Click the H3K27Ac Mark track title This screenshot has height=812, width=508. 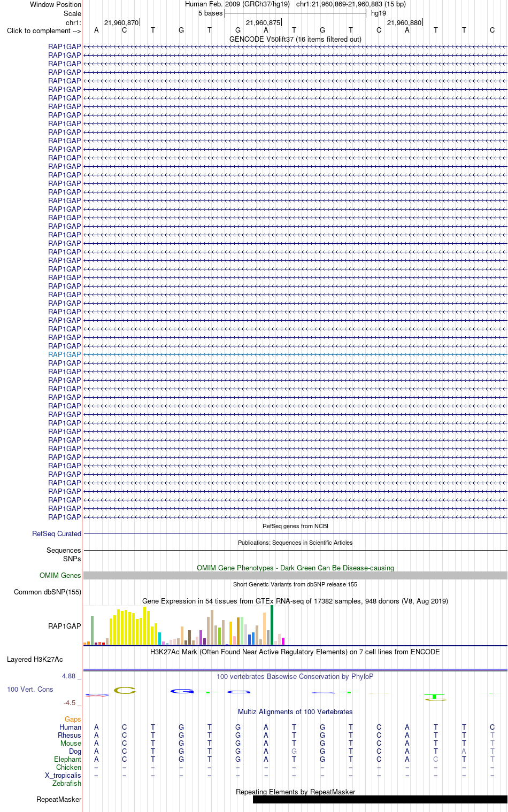coord(295,652)
